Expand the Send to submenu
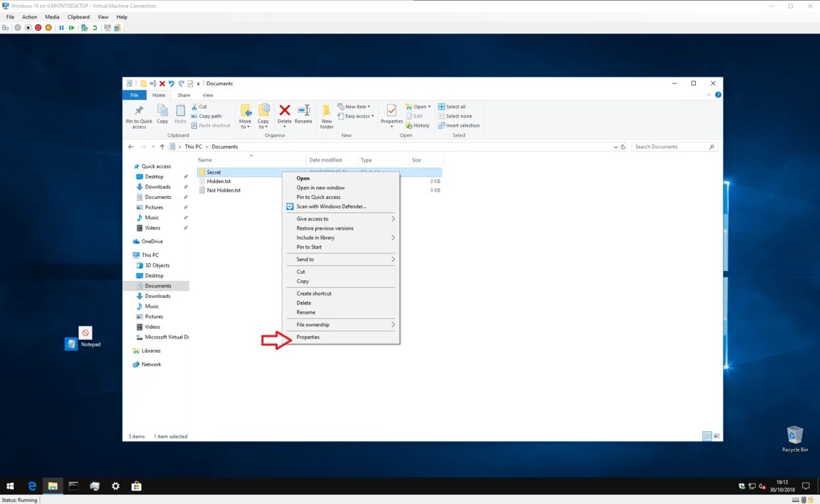Screen dimensions: 820x504 [305, 259]
